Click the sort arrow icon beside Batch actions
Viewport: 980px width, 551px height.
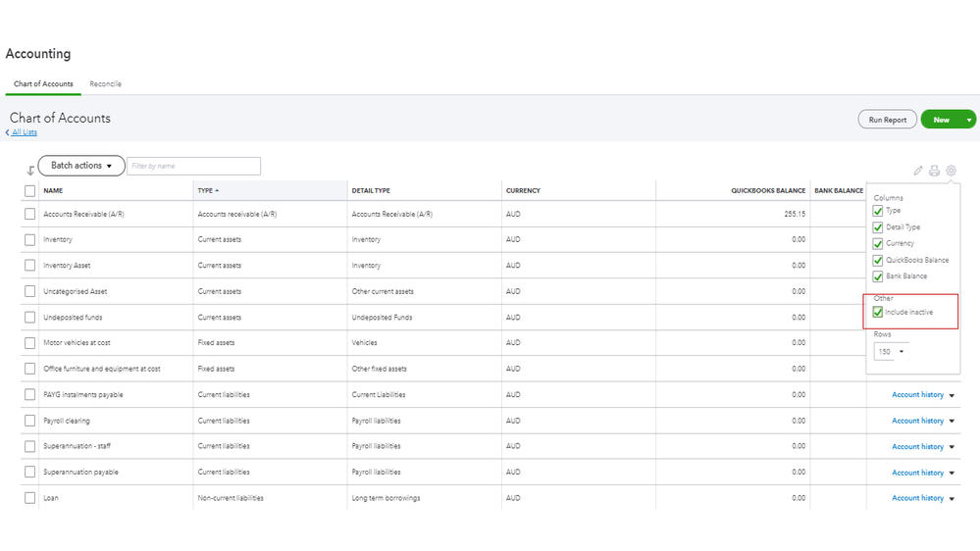point(30,171)
